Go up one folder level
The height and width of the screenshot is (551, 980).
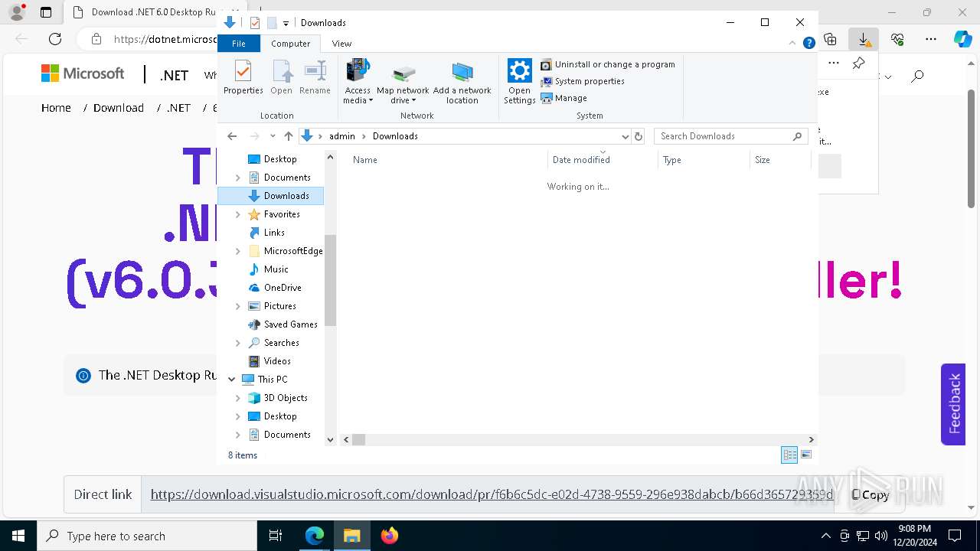coord(288,136)
